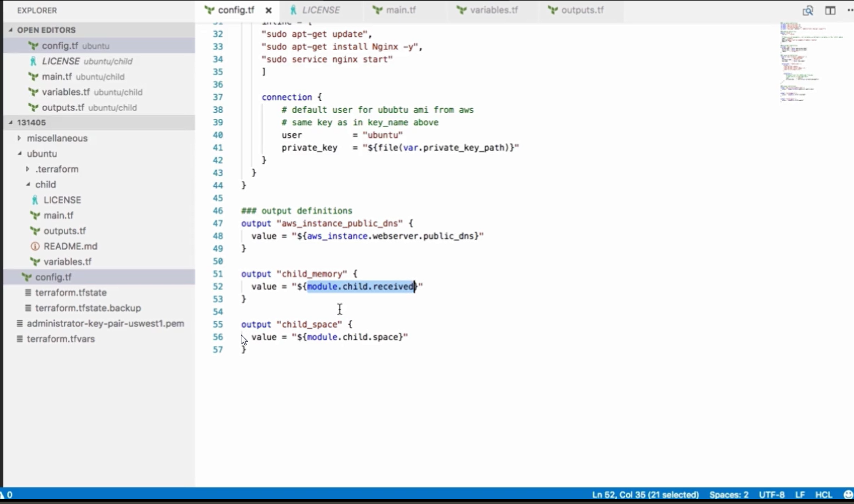Open variables.tf in child folder tree
The height and width of the screenshot is (504, 854).
pos(99,262)
